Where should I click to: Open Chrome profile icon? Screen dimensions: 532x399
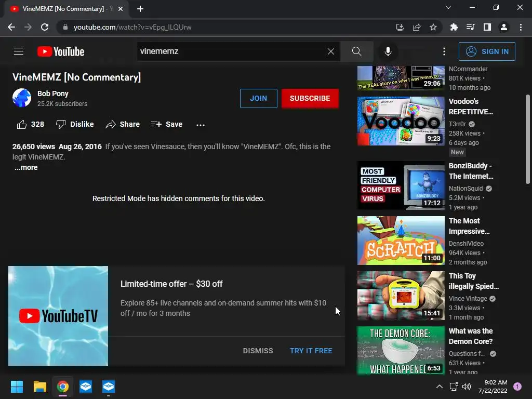(x=504, y=27)
